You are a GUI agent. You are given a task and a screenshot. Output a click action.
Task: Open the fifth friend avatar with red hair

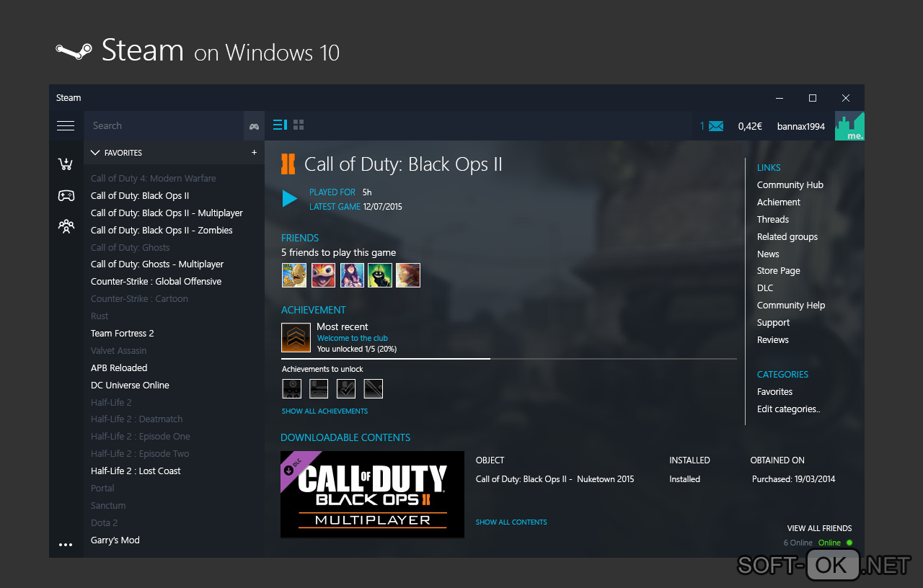408,275
